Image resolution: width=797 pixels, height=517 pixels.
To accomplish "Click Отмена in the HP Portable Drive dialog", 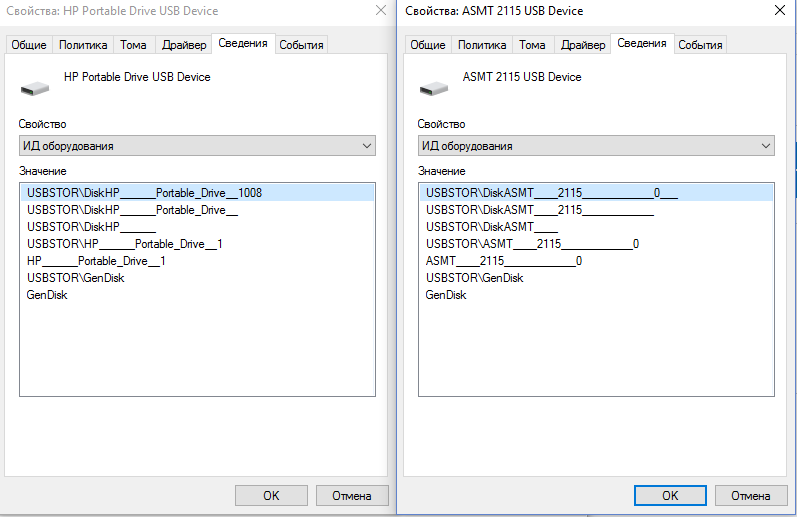I will click(351, 495).
